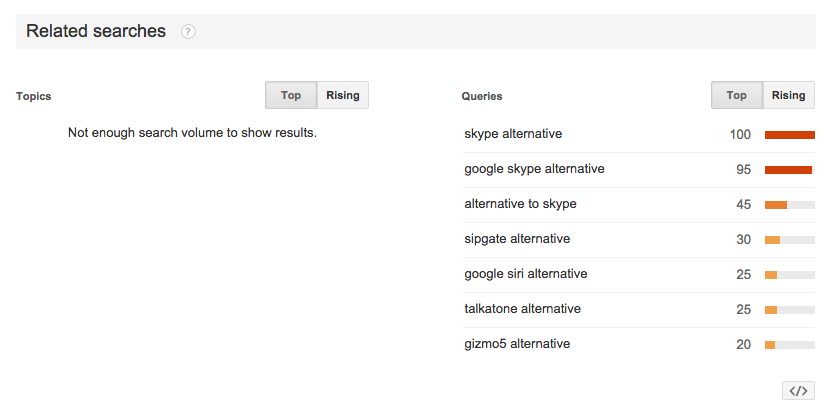The width and height of the screenshot is (831, 420).
Task: Click the red bar for skype alternative
Action: click(x=790, y=135)
